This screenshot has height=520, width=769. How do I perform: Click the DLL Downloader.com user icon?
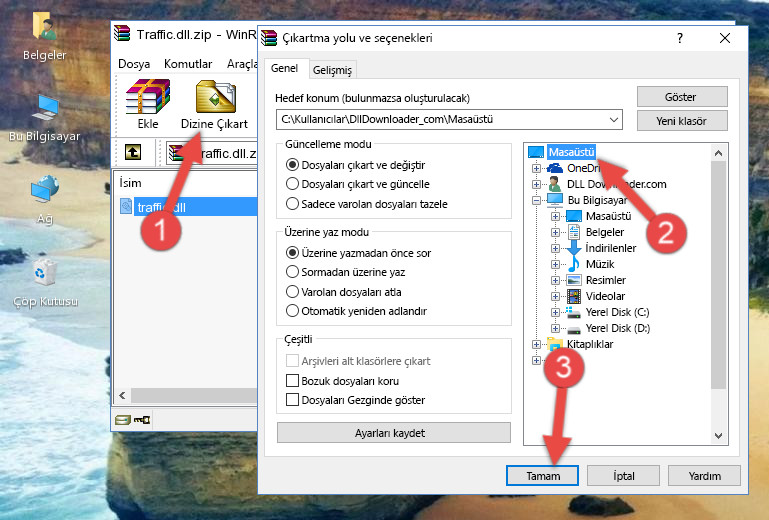click(x=555, y=184)
